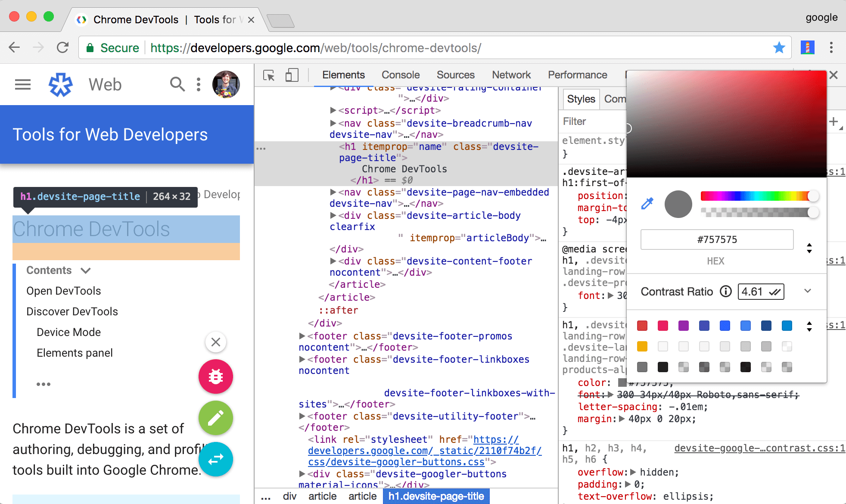The width and height of the screenshot is (846, 504).
Task: Reload the page
Action: [63, 47]
